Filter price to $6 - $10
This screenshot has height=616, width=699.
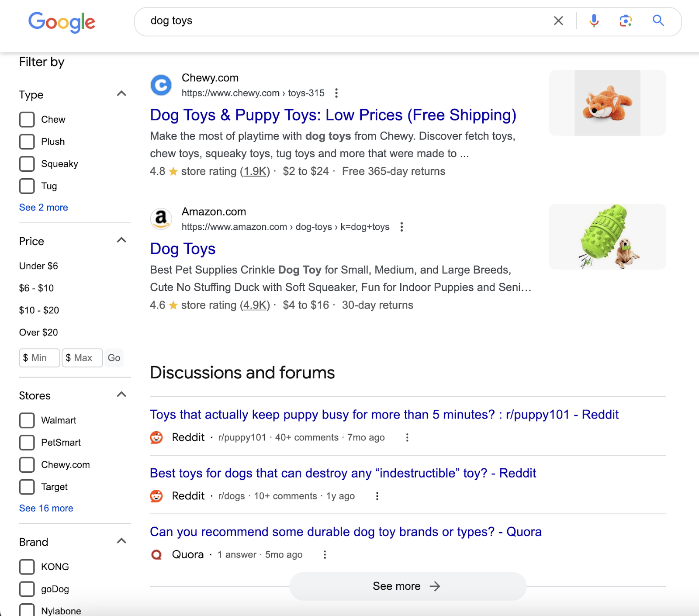click(x=36, y=288)
